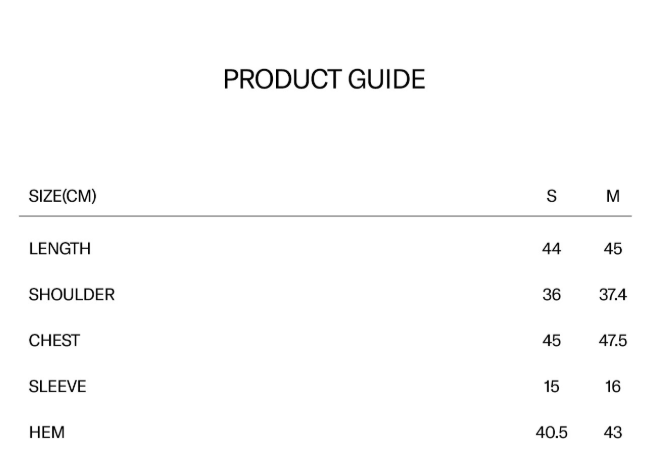
Task: Click the LENGTH value for size M
Action: point(613,249)
